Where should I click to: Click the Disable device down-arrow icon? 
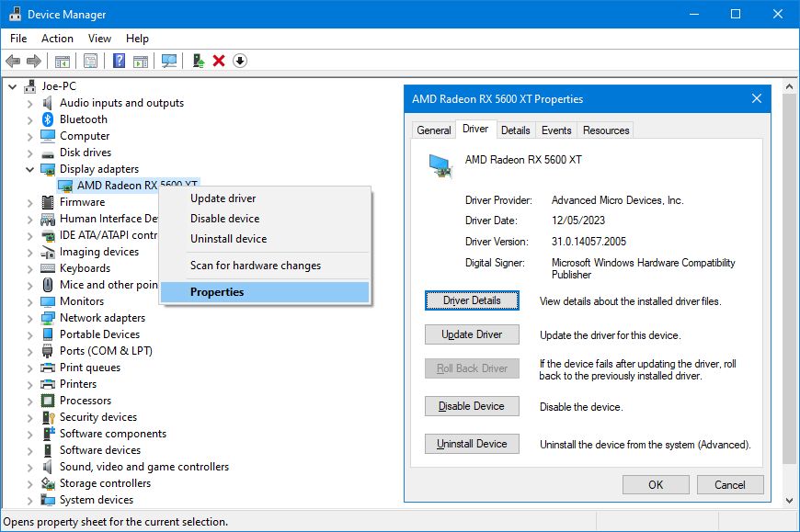click(x=240, y=62)
